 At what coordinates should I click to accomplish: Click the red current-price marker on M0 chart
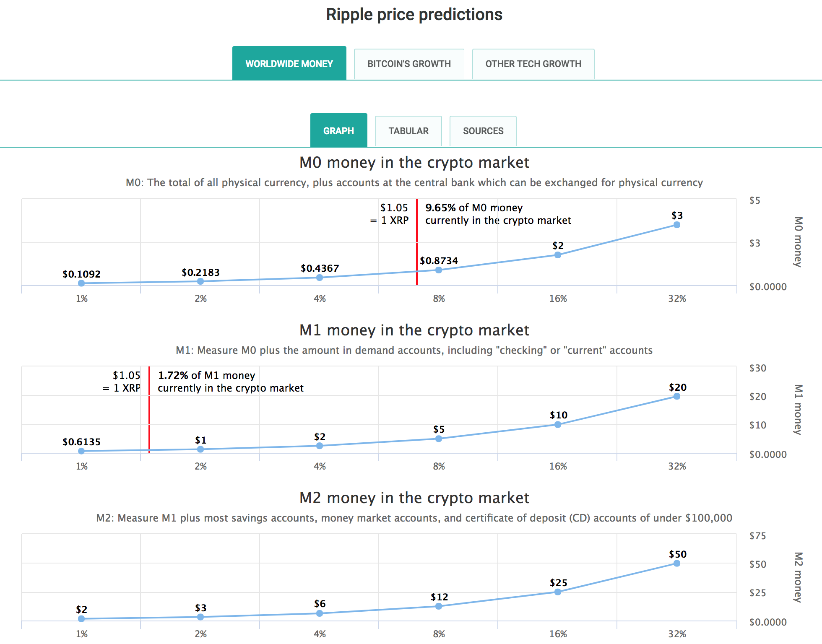click(x=417, y=242)
